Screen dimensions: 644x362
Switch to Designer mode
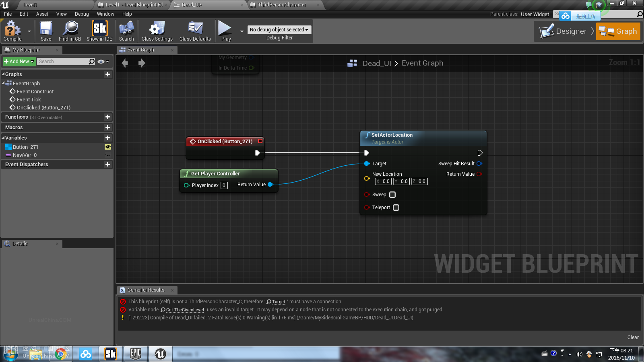(x=563, y=31)
